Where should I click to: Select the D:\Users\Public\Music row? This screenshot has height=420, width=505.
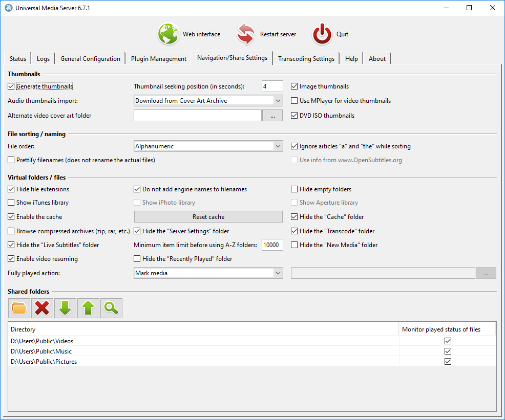(252, 351)
